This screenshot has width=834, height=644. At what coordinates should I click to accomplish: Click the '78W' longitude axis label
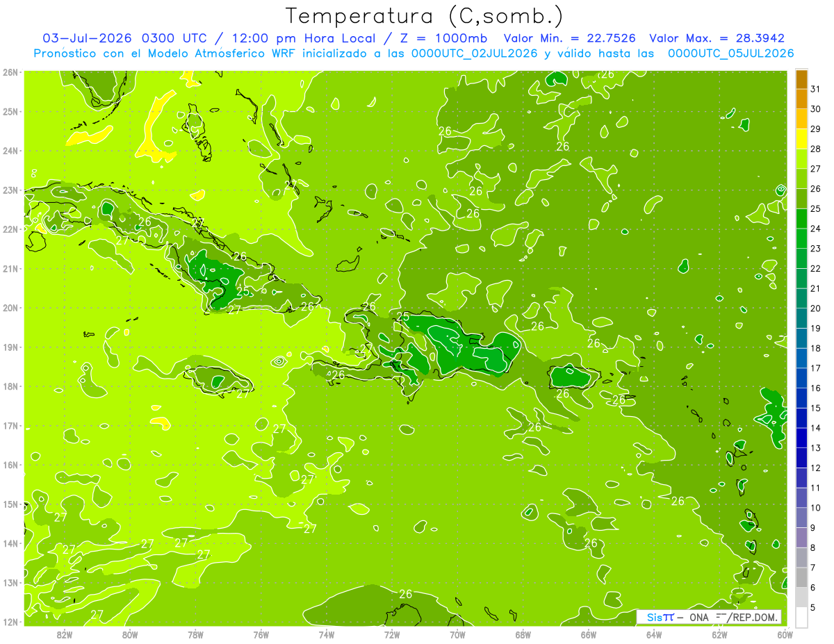[x=195, y=634]
